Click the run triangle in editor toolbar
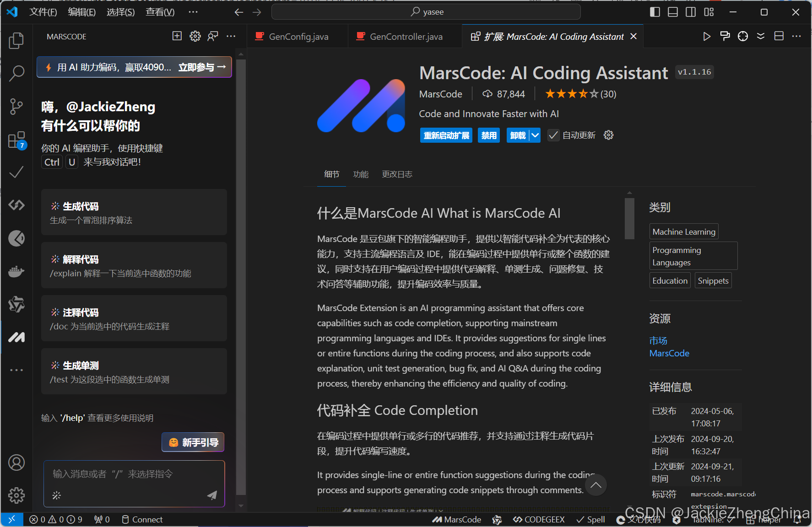The image size is (812, 527). 707,36
